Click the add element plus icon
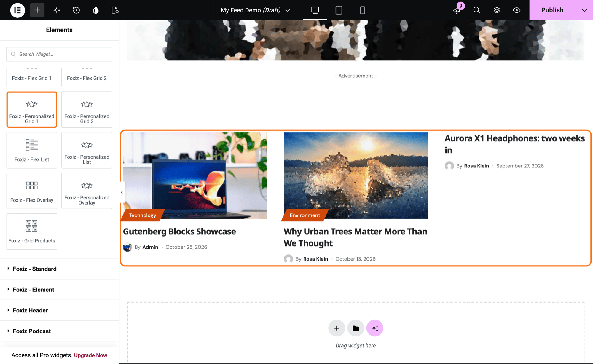This screenshot has width=593, height=364. click(37, 10)
